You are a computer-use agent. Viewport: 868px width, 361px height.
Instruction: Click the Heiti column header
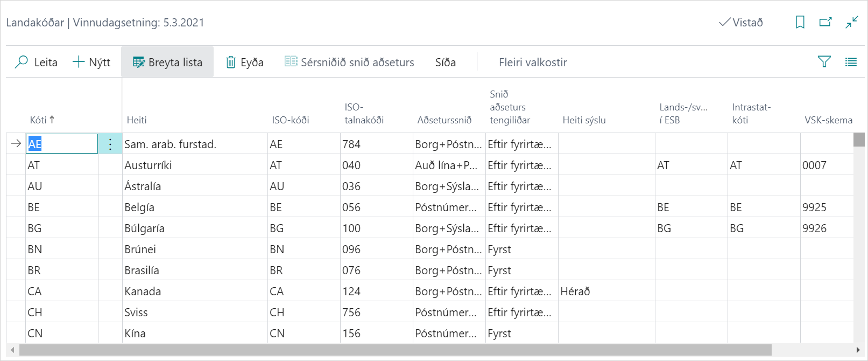pos(137,120)
